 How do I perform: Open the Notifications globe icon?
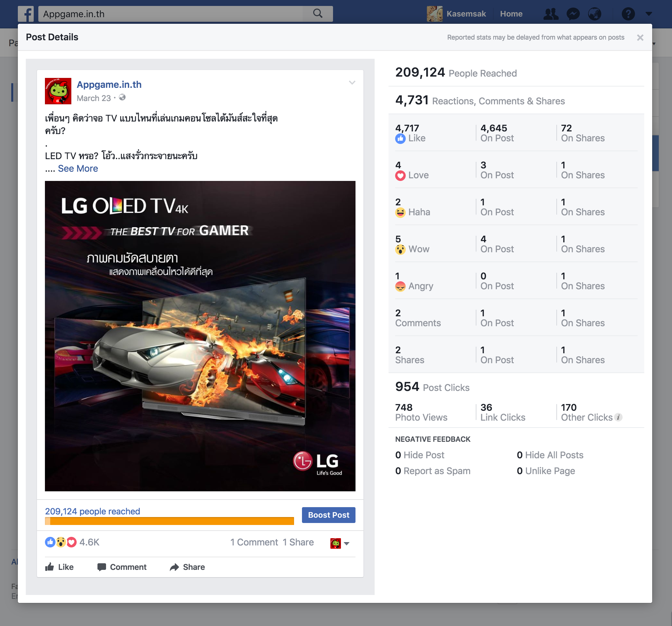tap(595, 14)
